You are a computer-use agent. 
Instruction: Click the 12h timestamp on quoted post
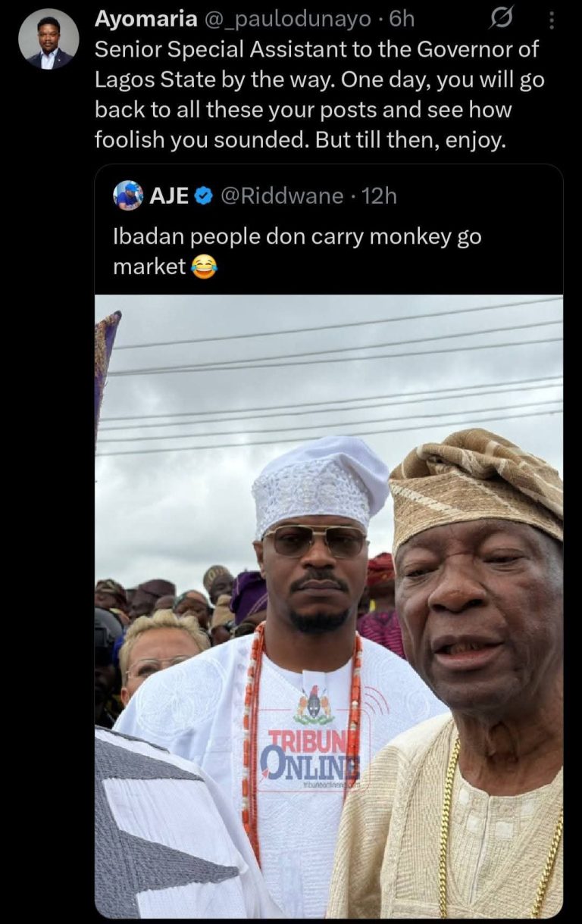tap(380, 196)
